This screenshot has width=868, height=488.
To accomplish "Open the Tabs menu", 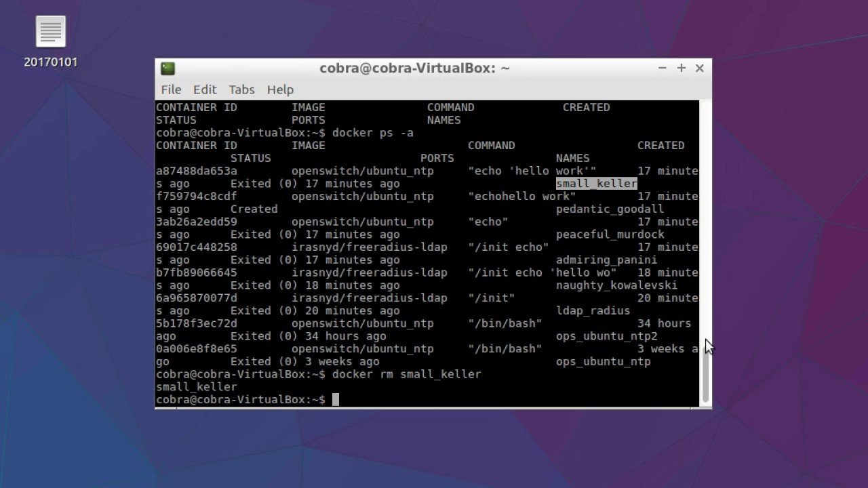I will coord(241,89).
